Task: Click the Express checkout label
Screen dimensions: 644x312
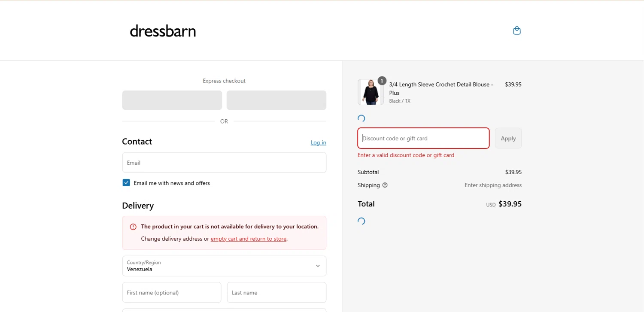Action: point(224,81)
